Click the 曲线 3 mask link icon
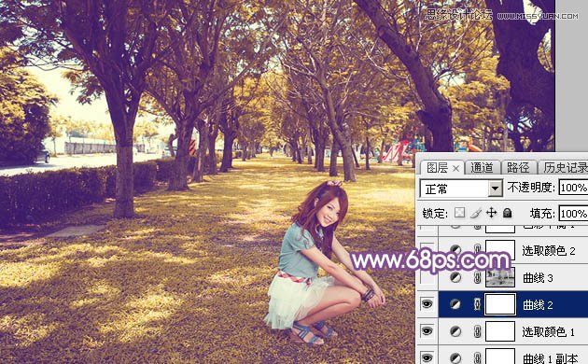The height and width of the screenshot is (364, 588). coord(477,278)
